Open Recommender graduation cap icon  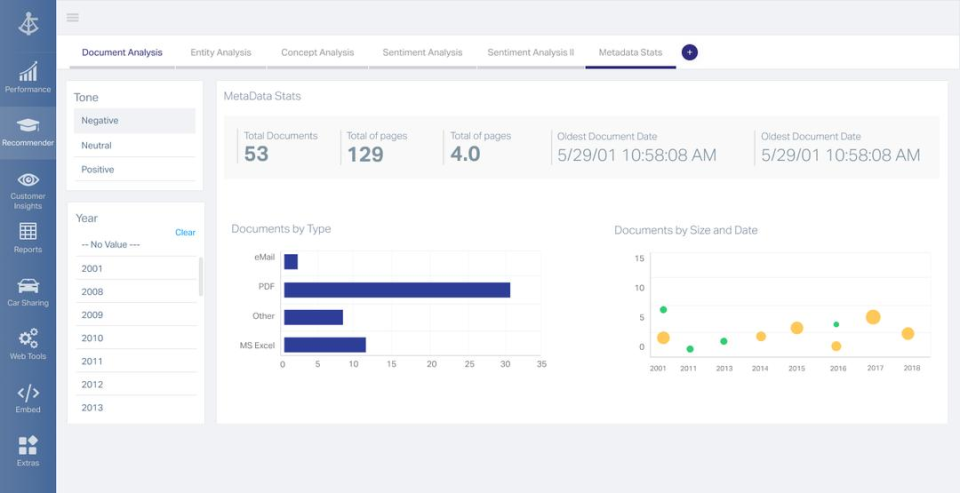point(28,126)
